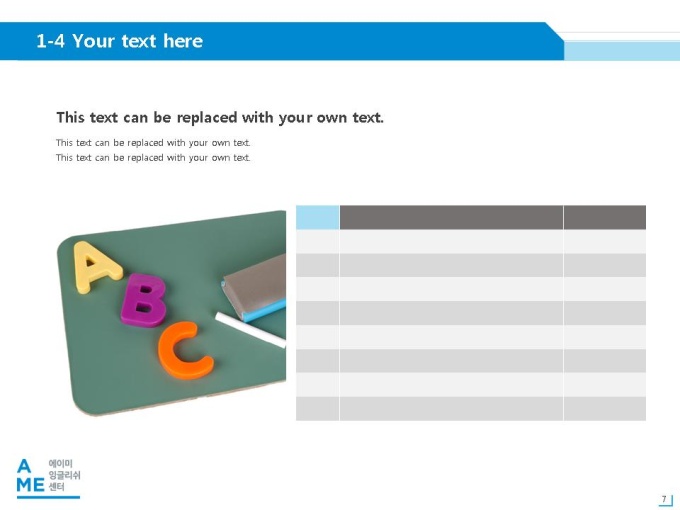Click the last row's left cell in table
The width and height of the screenshot is (680, 510).
click(317, 409)
